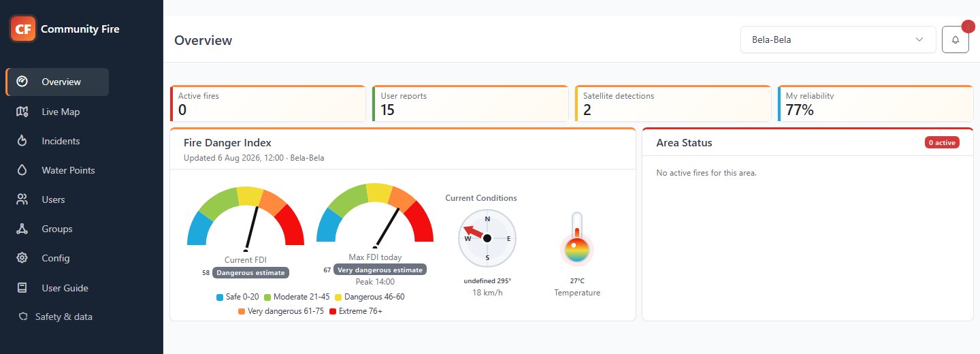Viewport: 980px width, 354px height.
Task: Click the blue Safe 0-20 legend swatch
Action: pos(220,297)
